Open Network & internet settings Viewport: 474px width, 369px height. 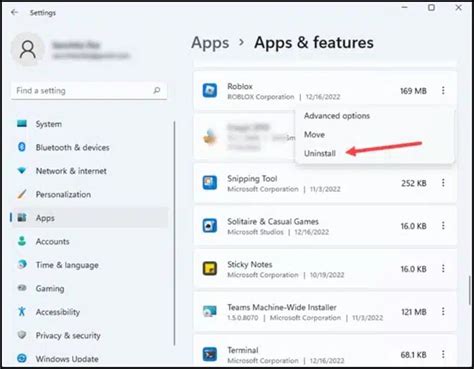point(71,171)
